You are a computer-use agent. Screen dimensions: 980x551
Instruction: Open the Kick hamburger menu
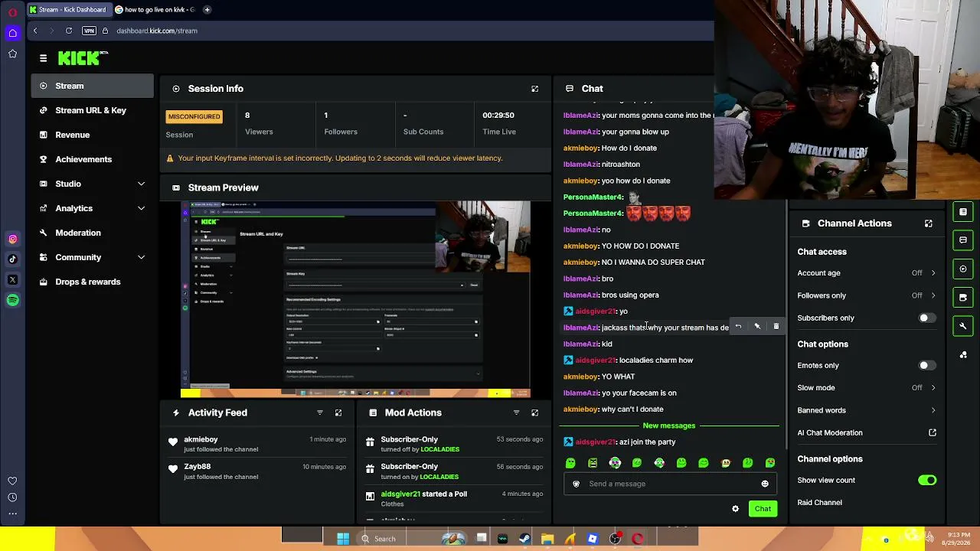click(43, 58)
